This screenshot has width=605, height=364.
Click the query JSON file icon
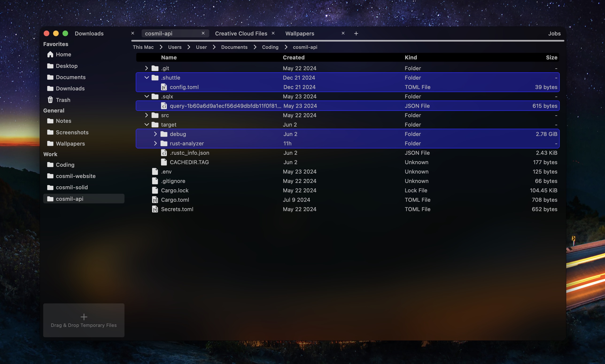[164, 106]
